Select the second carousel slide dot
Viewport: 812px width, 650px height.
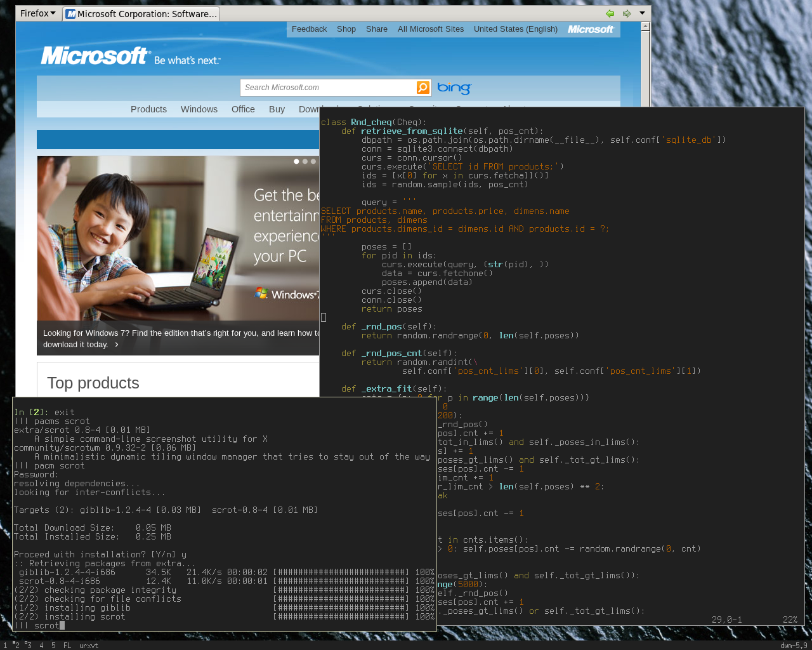[305, 161]
